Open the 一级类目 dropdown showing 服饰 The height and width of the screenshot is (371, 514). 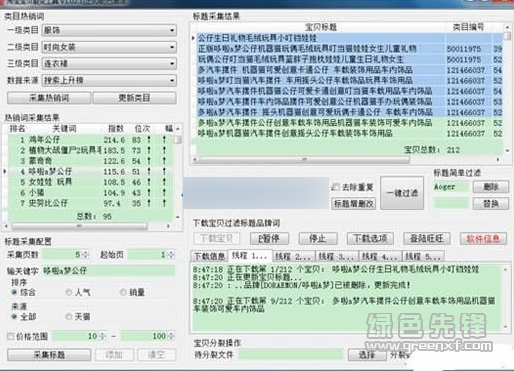109,30
